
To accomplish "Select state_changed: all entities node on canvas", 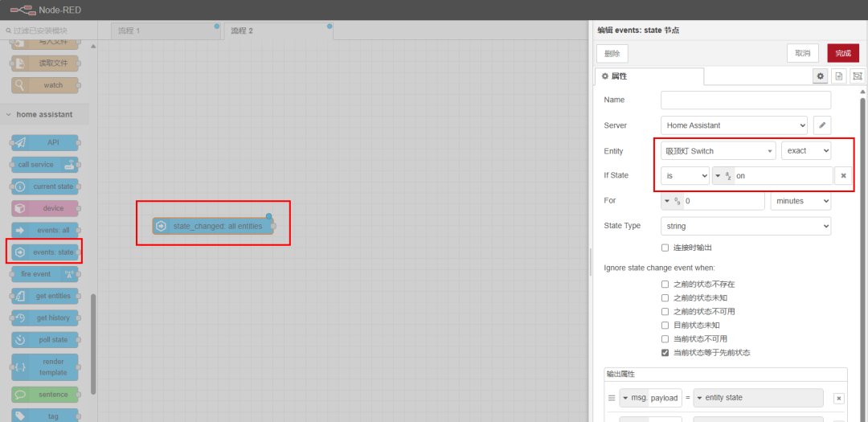I will click(x=212, y=226).
